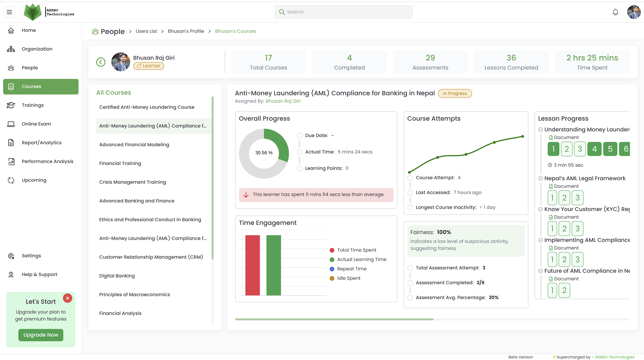Click the notification bell icon
The width and height of the screenshot is (644, 360).
click(x=615, y=12)
